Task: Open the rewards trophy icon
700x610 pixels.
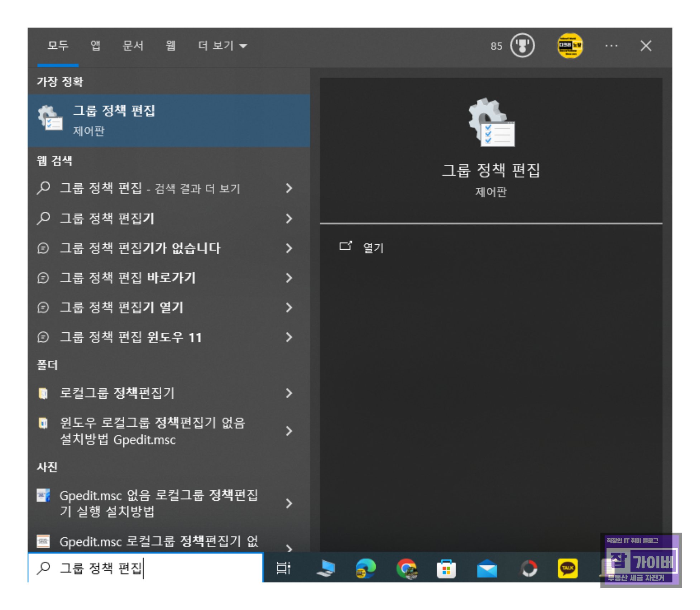Action: [522, 46]
